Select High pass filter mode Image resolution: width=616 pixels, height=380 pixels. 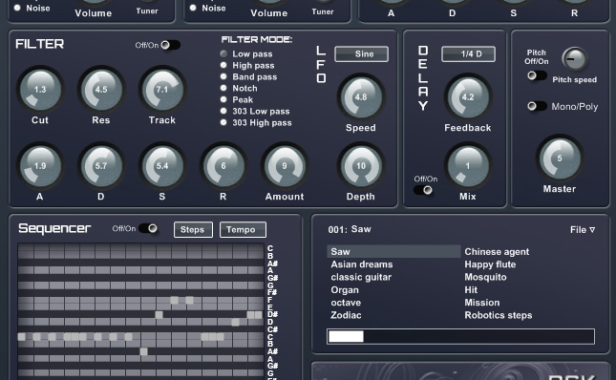click(x=224, y=65)
